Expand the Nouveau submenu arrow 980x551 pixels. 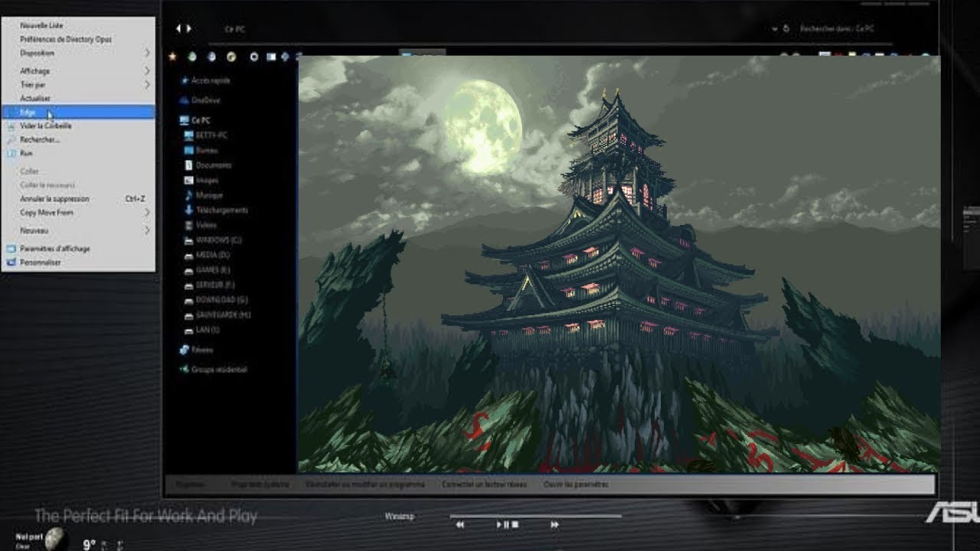[147, 230]
